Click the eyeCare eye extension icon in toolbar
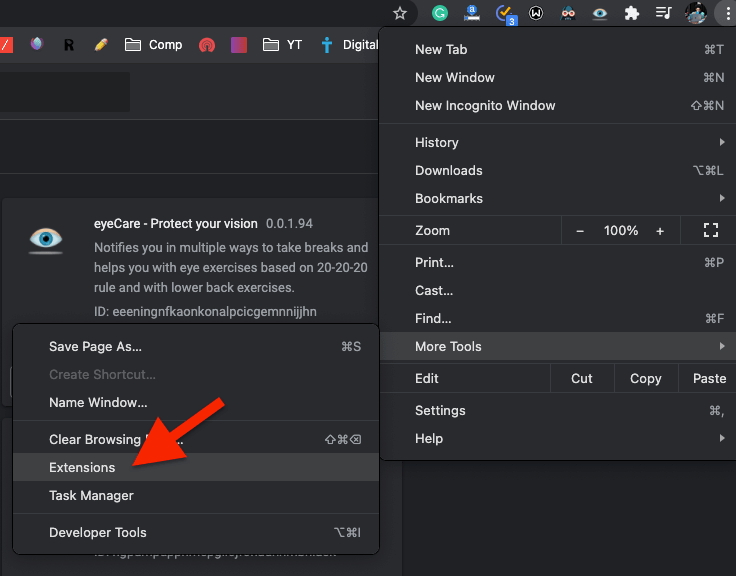The image size is (736, 576). coord(599,14)
